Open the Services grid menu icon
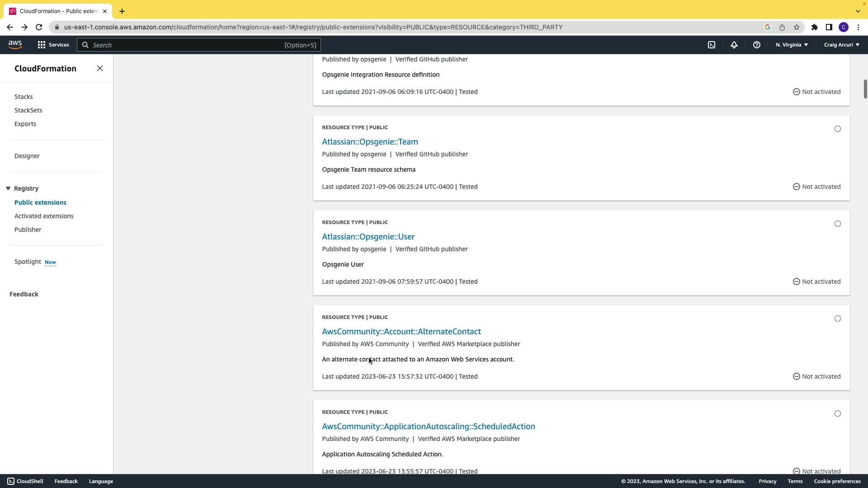The image size is (868, 488). (x=42, y=45)
